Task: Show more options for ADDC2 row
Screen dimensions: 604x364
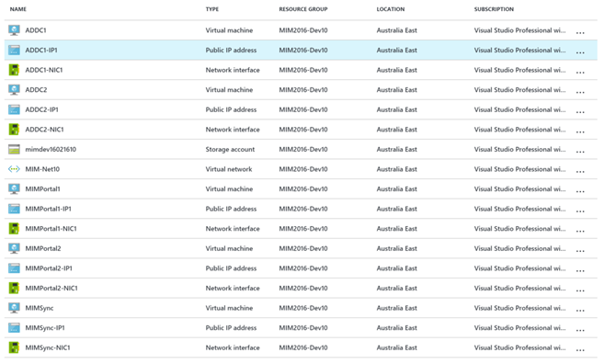Action: pos(580,92)
